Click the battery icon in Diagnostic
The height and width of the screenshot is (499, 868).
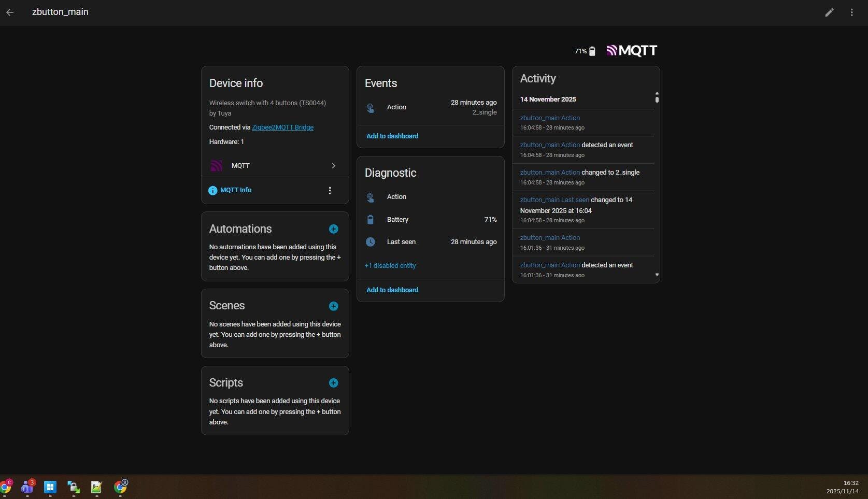tap(370, 220)
